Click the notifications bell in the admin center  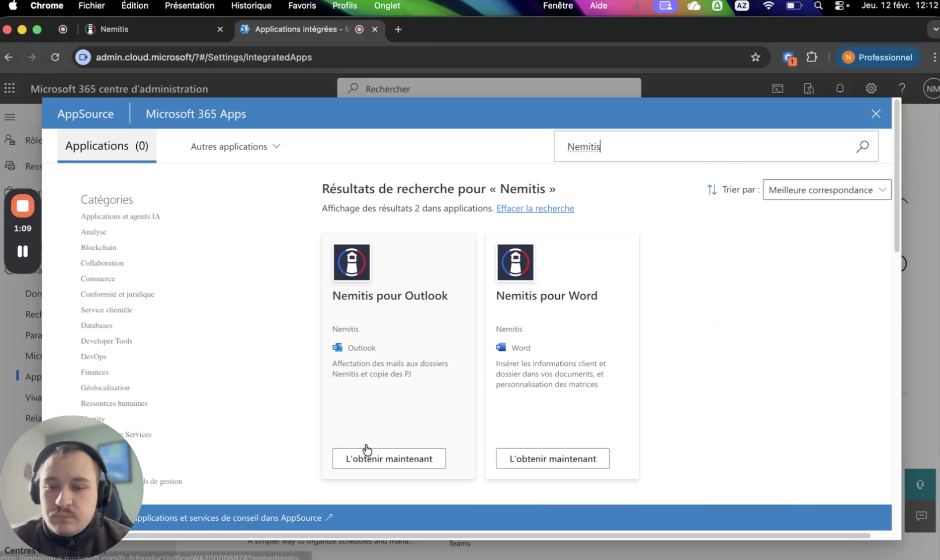point(840,88)
